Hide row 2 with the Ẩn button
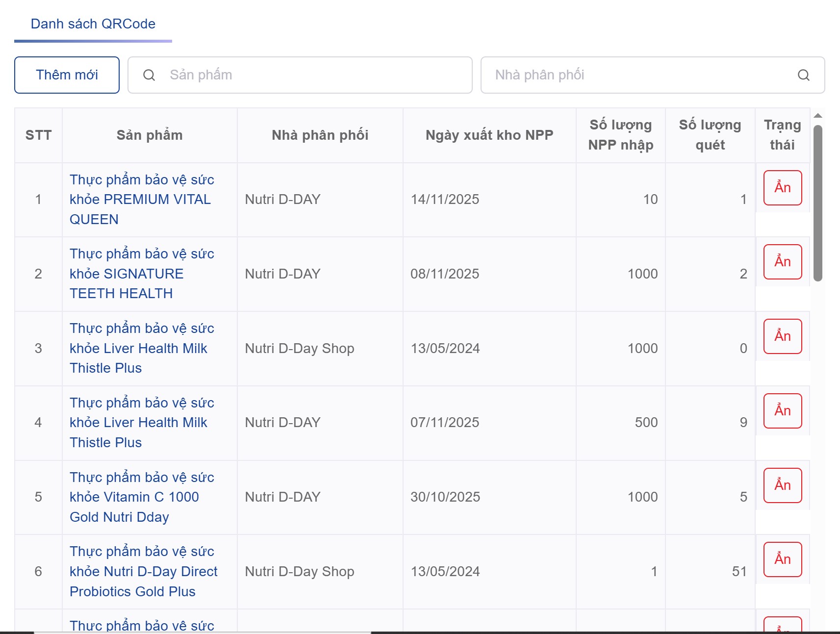The width and height of the screenshot is (840, 634). coord(782,262)
